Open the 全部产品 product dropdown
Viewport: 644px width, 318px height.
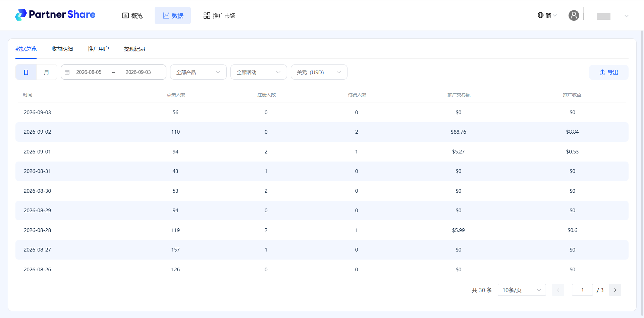198,72
